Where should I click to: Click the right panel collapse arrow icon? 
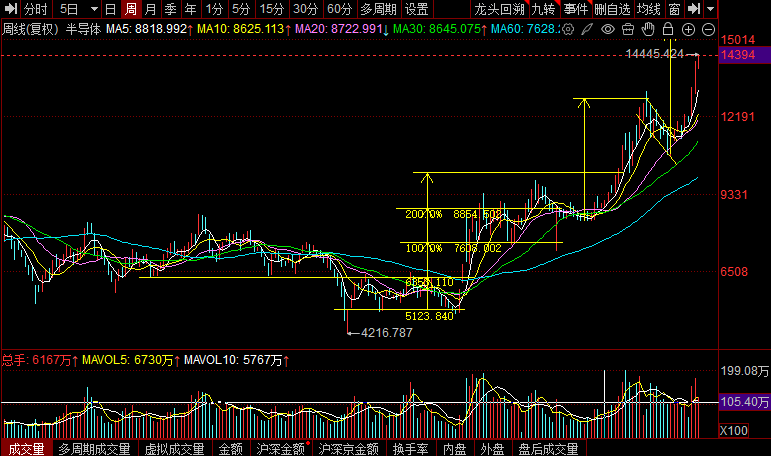click(693, 8)
